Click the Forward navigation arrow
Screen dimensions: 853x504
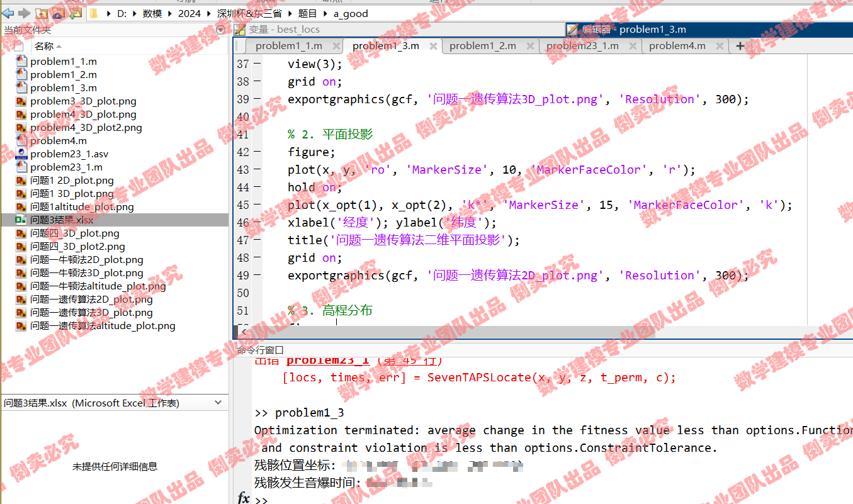pos(24,13)
